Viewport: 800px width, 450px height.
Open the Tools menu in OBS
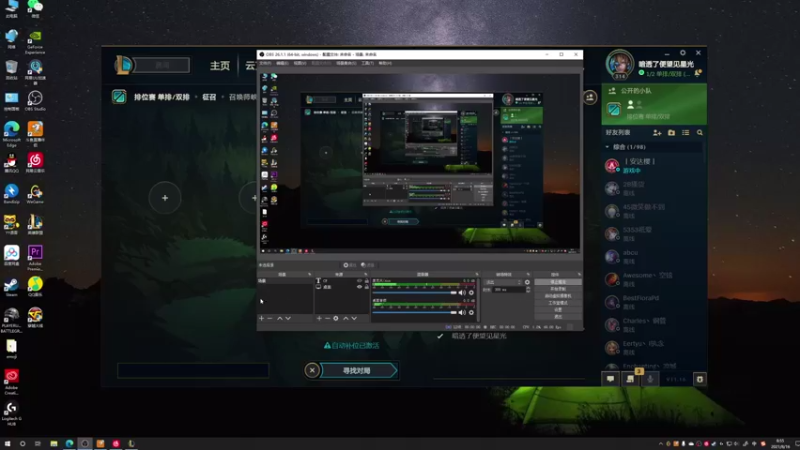coord(367,63)
